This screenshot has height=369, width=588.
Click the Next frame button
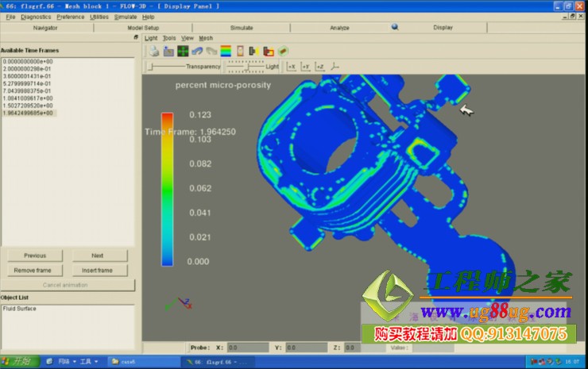click(x=98, y=256)
